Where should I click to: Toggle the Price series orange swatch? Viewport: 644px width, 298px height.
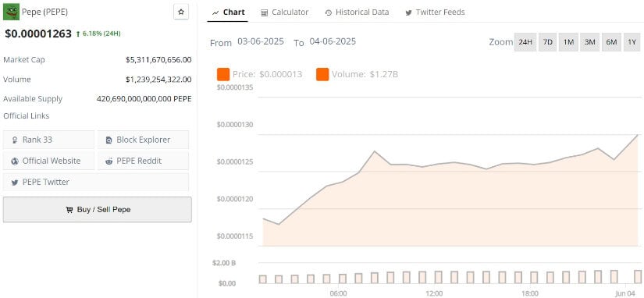tap(223, 75)
